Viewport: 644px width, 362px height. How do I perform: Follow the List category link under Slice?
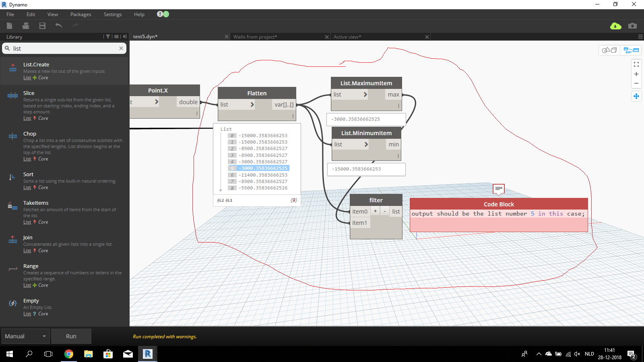click(27, 118)
